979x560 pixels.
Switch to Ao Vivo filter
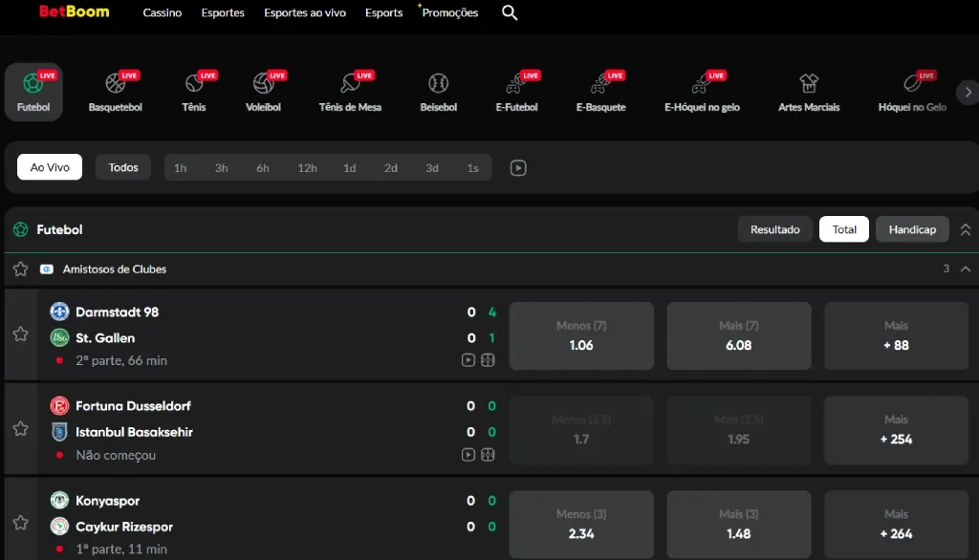pos(50,167)
